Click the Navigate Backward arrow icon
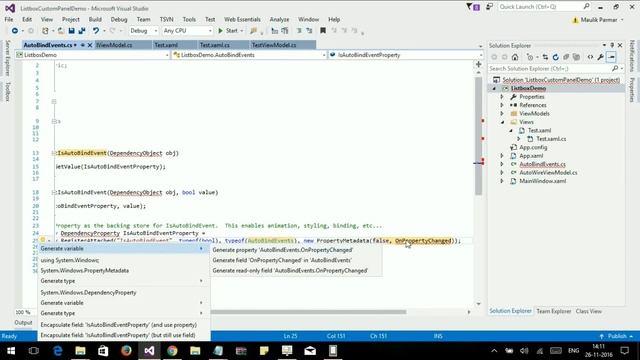 point(15,31)
